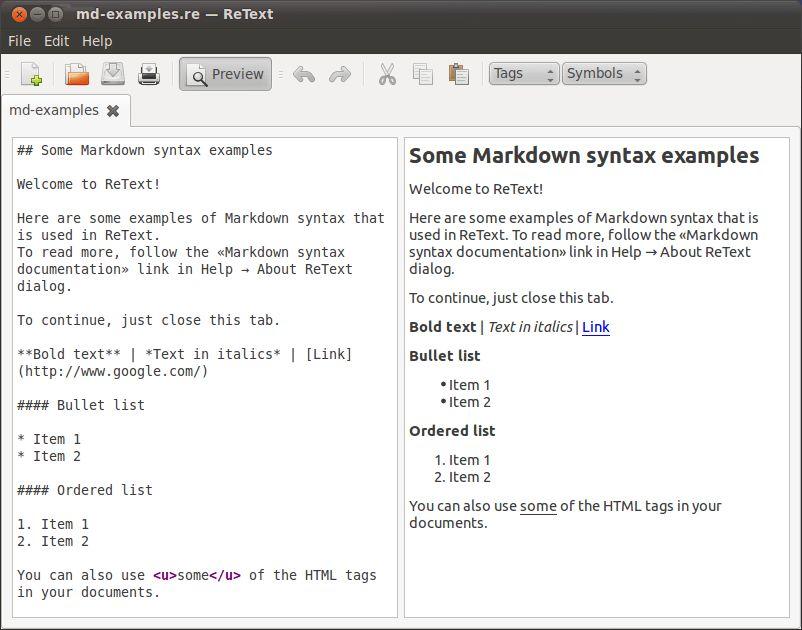Click the toolbar drag handle beside Undo
Viewport: 802px width, 630px height.
[x=281, y=75]
